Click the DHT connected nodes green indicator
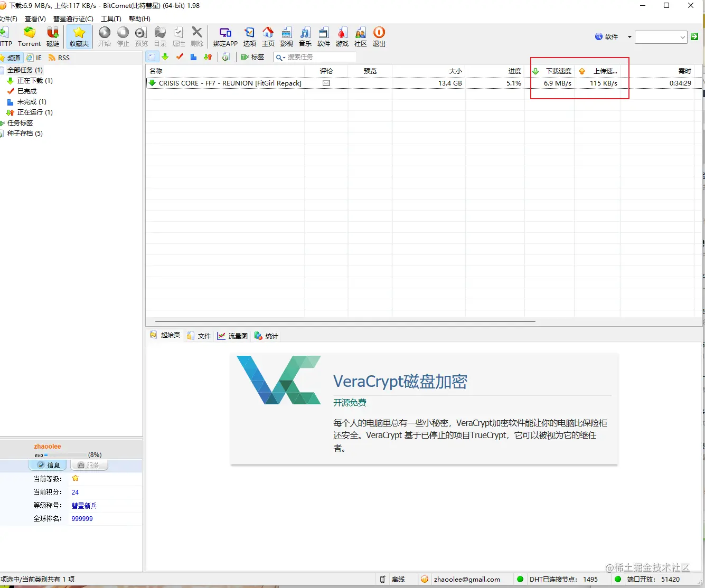 (x=520, y=579)
